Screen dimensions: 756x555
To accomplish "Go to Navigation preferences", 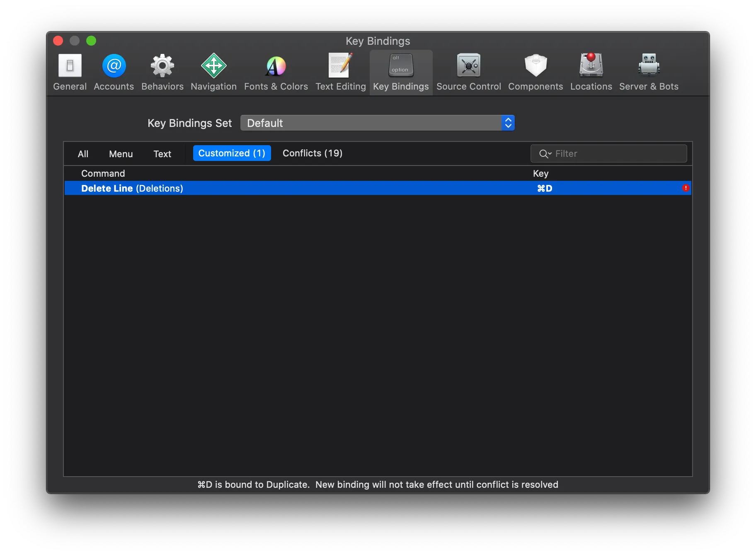I will (213, 72).
